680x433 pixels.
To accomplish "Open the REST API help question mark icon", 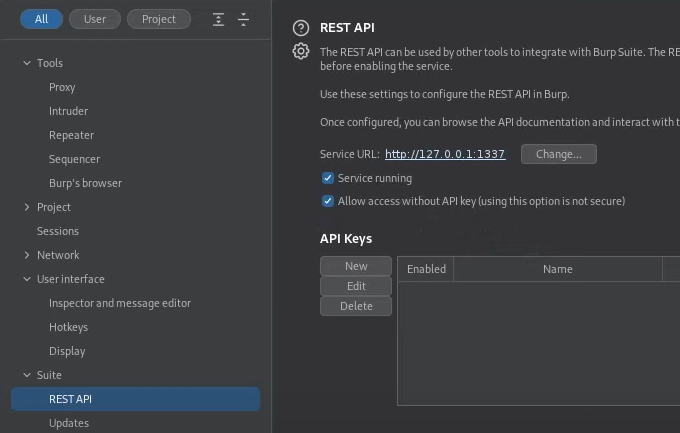I will pos(301,28).
